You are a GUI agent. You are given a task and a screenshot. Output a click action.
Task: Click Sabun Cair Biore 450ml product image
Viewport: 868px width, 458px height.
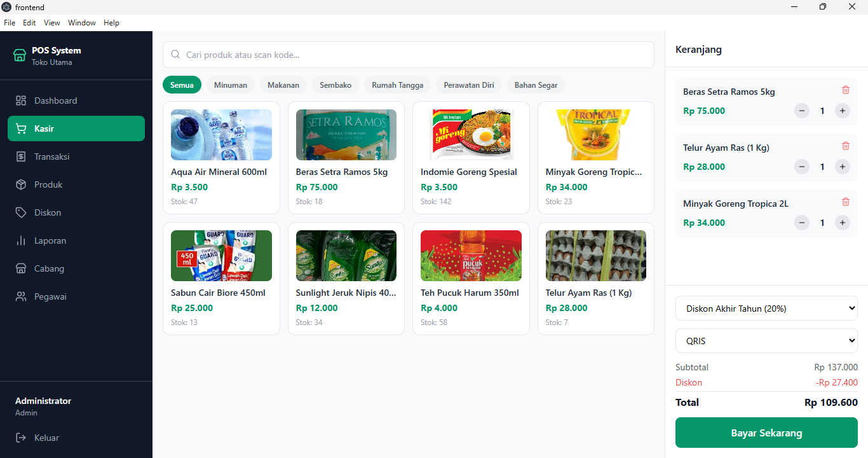(x=221, y=256)
